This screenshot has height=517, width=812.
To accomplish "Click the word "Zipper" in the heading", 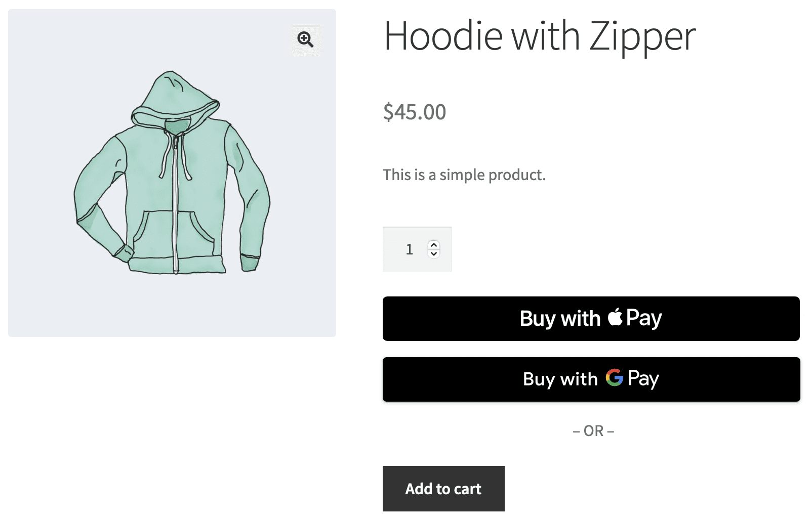I will (x=643, y=36).
